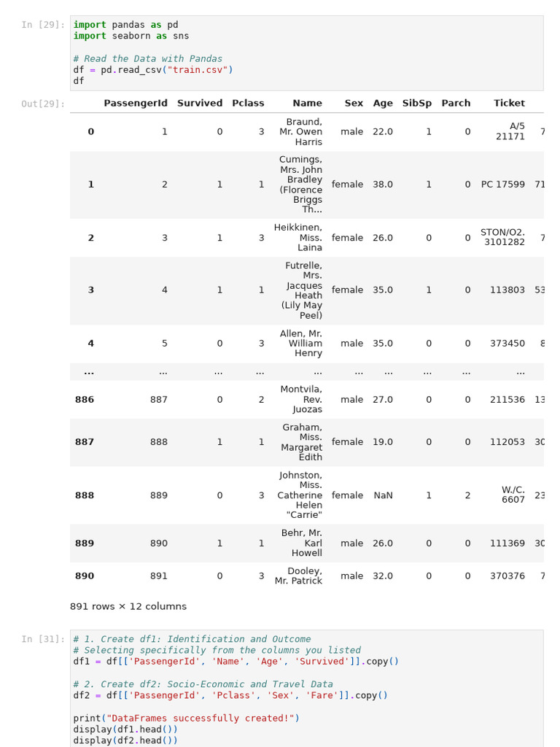Click the '891 rows × 12 columns' summary text
Viewport: 560px width, 747px height.
point(128,606)
